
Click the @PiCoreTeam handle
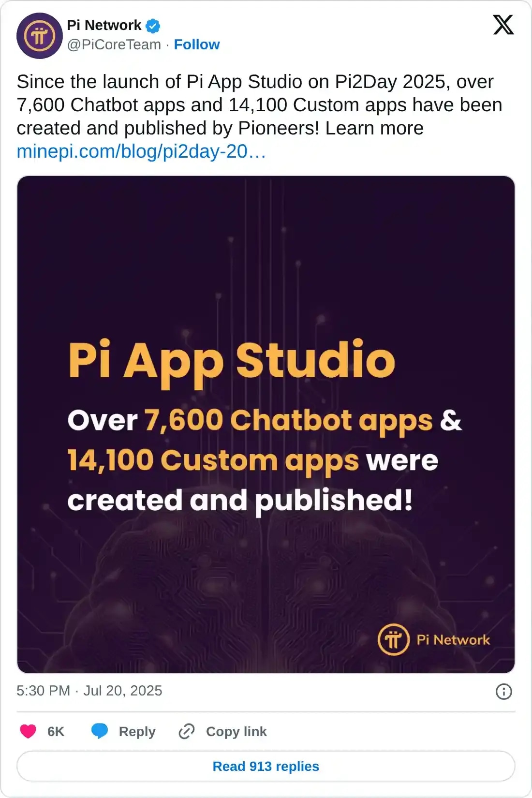pyautogui.click(x=115, y=44)
